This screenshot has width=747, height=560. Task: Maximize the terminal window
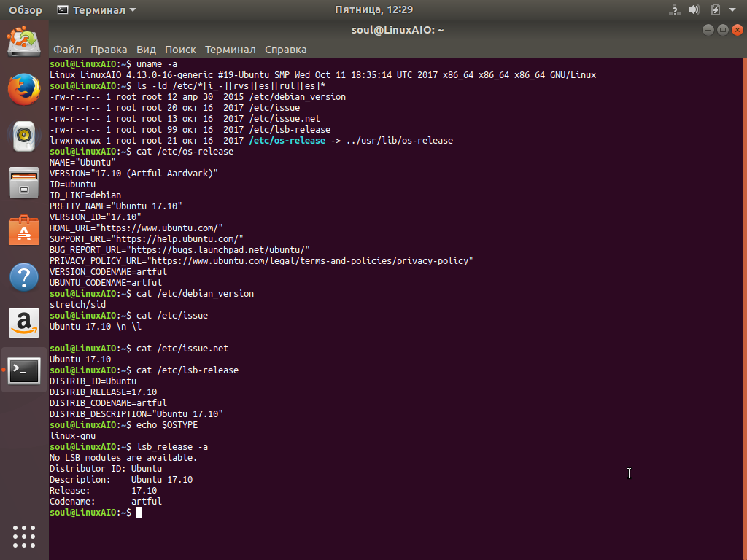[723, 30]
